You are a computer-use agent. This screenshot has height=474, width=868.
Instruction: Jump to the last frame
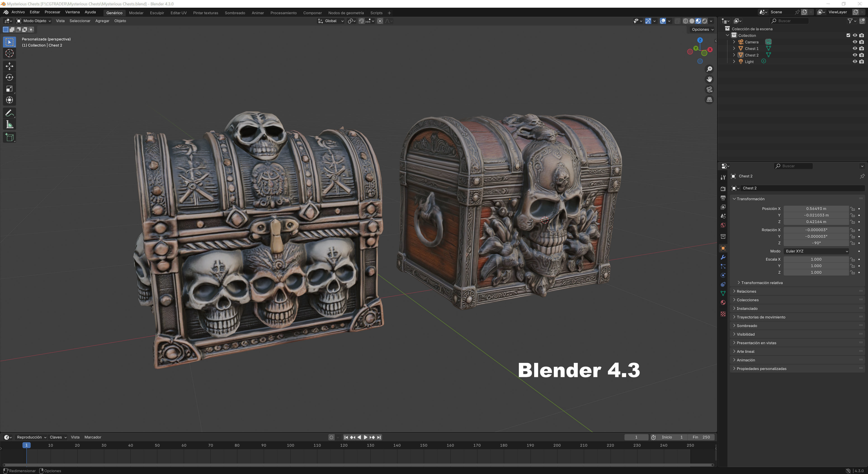(x=379, y=437)
